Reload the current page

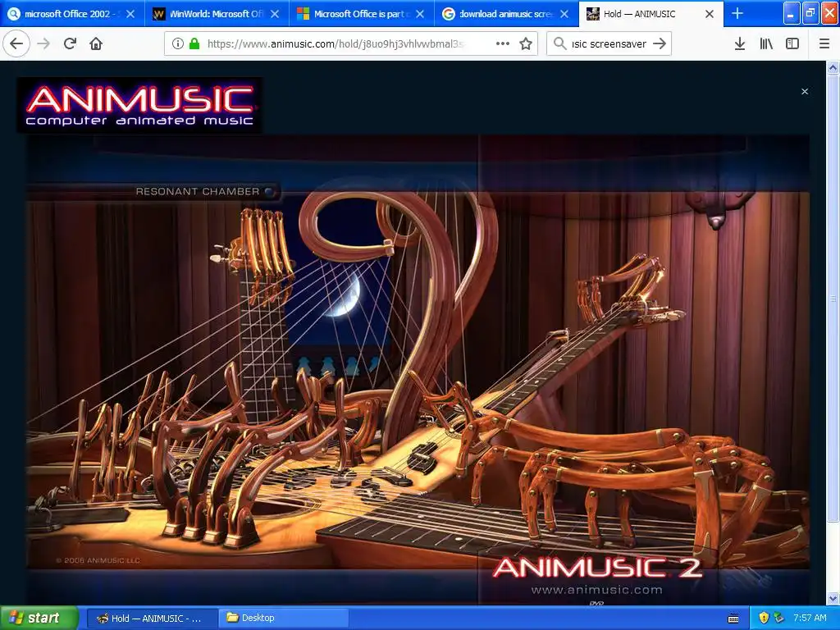(71, 43)
